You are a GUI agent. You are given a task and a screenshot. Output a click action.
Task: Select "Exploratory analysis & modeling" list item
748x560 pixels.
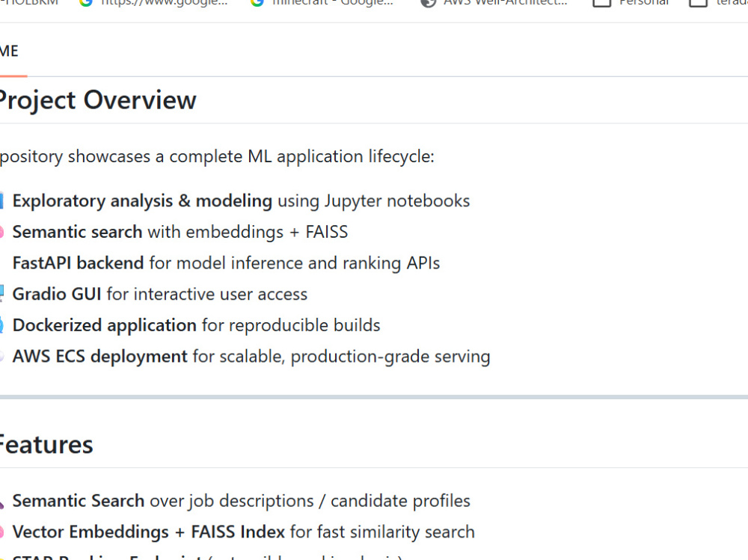pyautogui.click(x=241, y=201)
